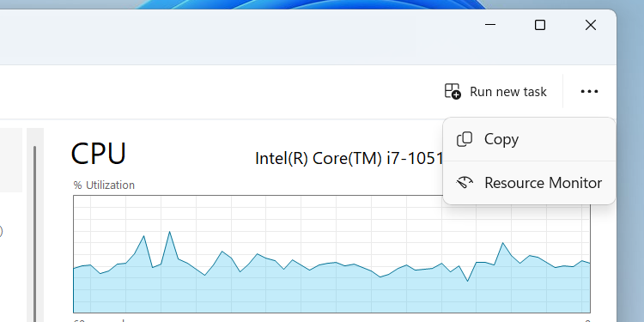Select the highlighted gray sidebar item at left
This screenshot has width=644, height=322.
tap(11, 161)
